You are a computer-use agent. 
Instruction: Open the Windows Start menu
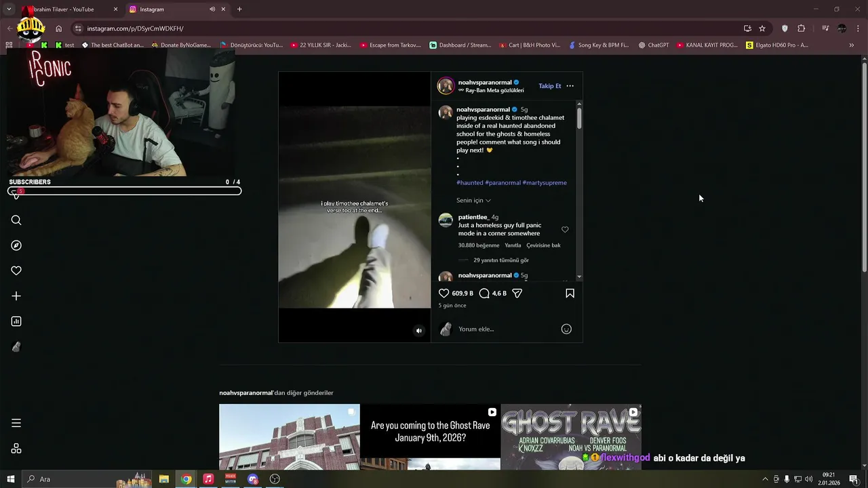[10, 479]
